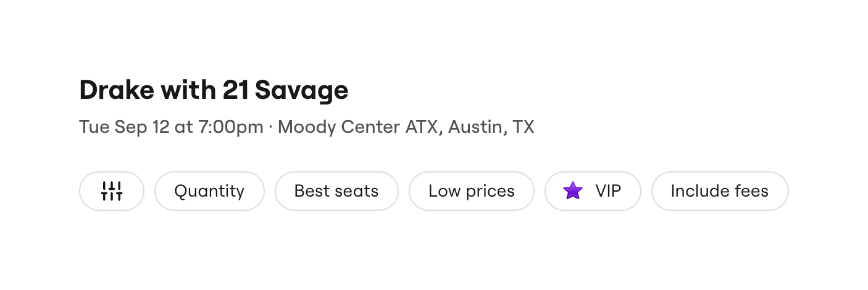Turn on Include fees
The width and height of the screenshot is (868, 290).
coord(720,191)
